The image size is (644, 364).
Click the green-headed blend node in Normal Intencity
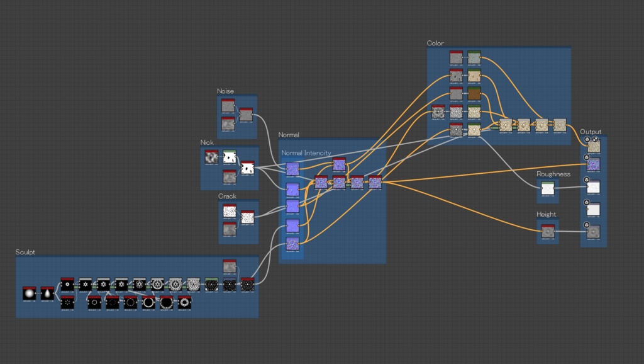(348, 185)
